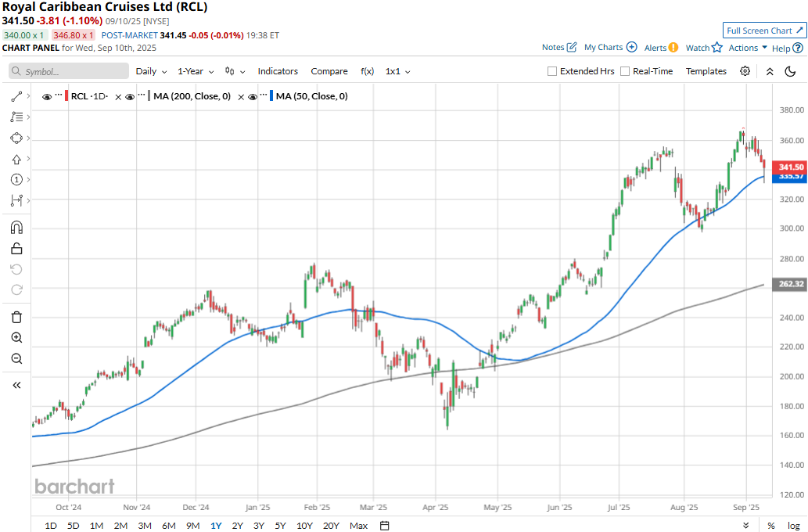This screenshot has height=532, width=808.
Task: Open the chart type candlestick dropdown
Action: coord(235,71)
